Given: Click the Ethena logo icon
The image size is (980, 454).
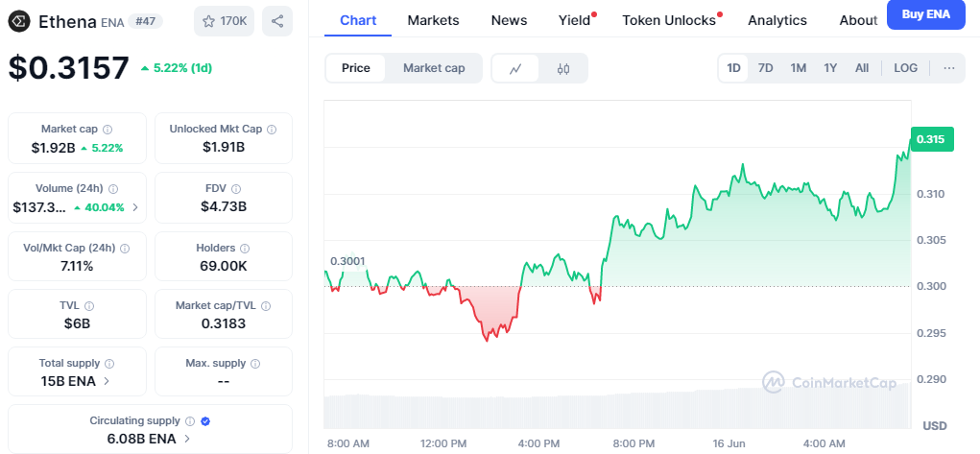Looking at the screenshot, I should 20,21.
